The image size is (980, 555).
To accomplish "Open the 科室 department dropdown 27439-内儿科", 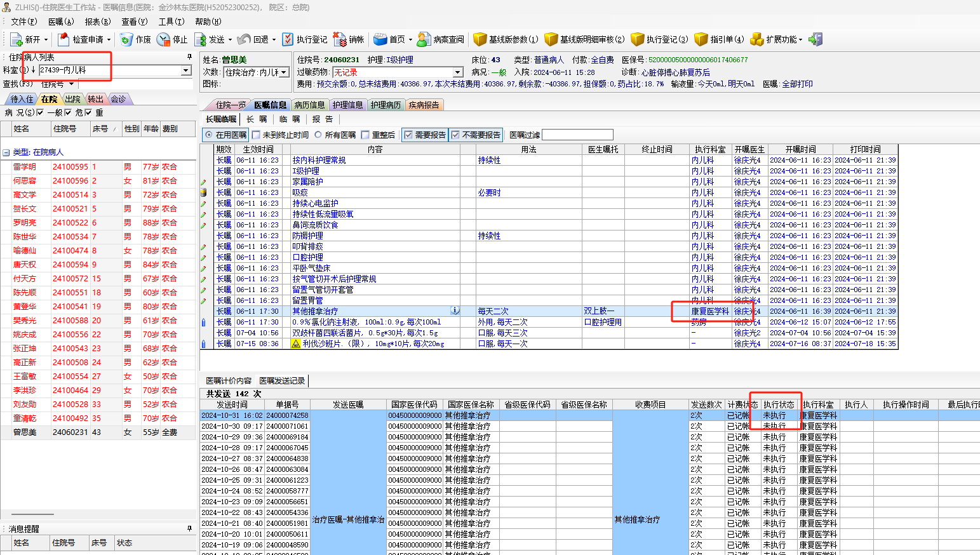I will tap(186, 70).
